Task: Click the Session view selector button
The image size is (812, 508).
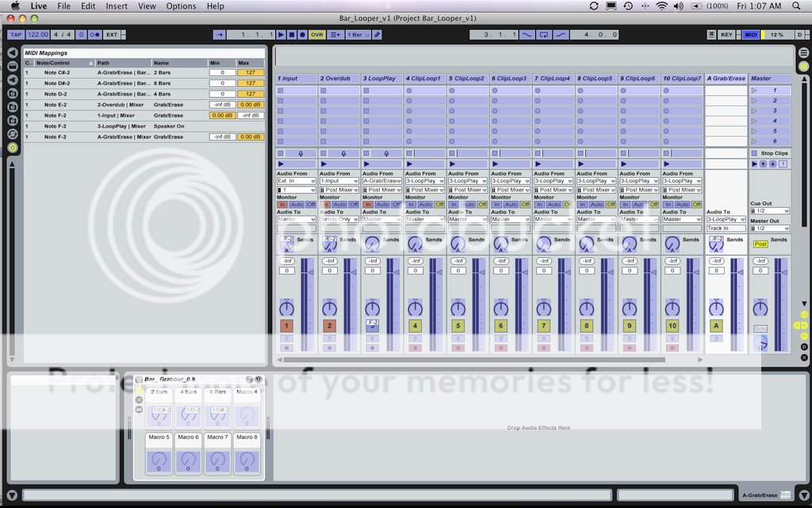Action: (x=803, y=67)
